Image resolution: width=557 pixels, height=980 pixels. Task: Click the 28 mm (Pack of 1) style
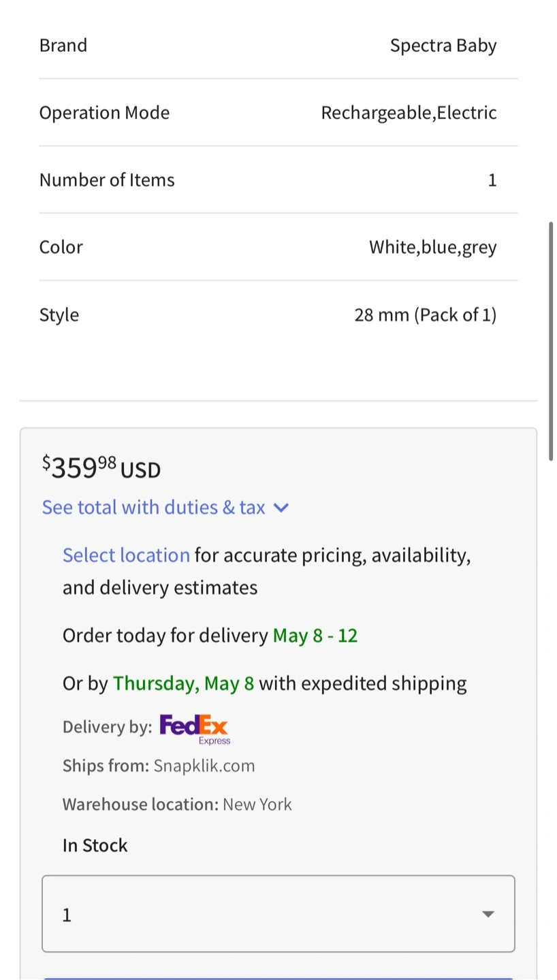(x=425, y=315)
